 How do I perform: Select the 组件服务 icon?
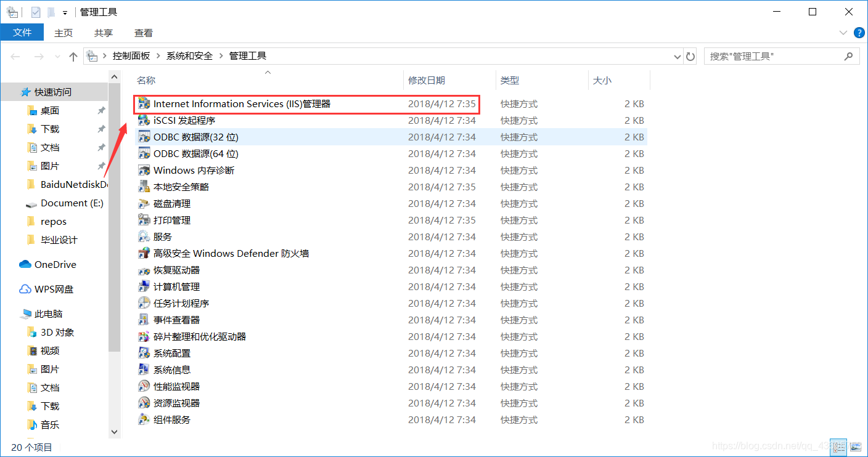pos(144,419)
